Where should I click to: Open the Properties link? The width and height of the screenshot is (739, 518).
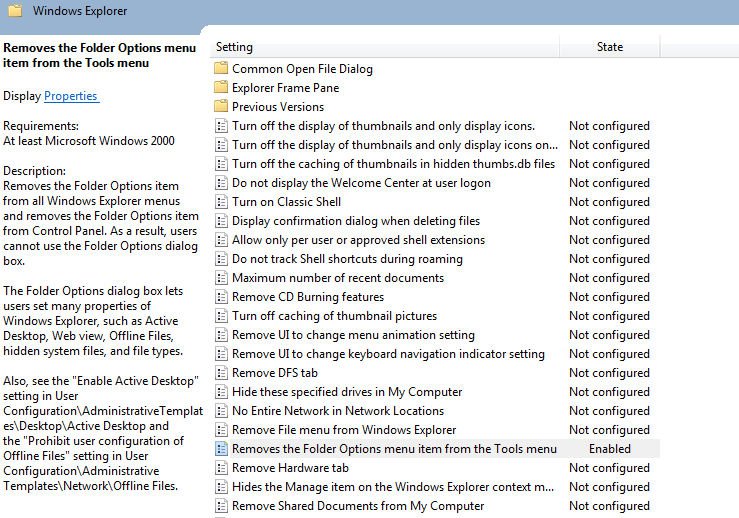point(71,96)
